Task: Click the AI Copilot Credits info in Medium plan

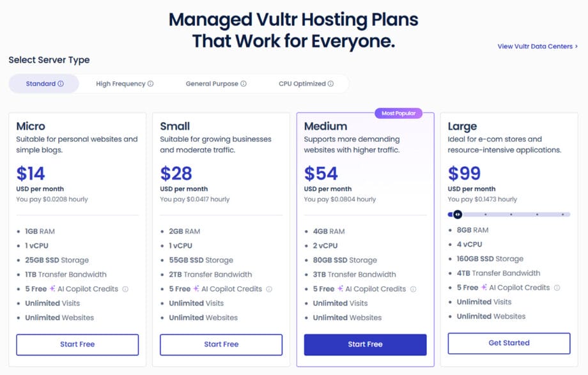Action: tap(412, 288)
